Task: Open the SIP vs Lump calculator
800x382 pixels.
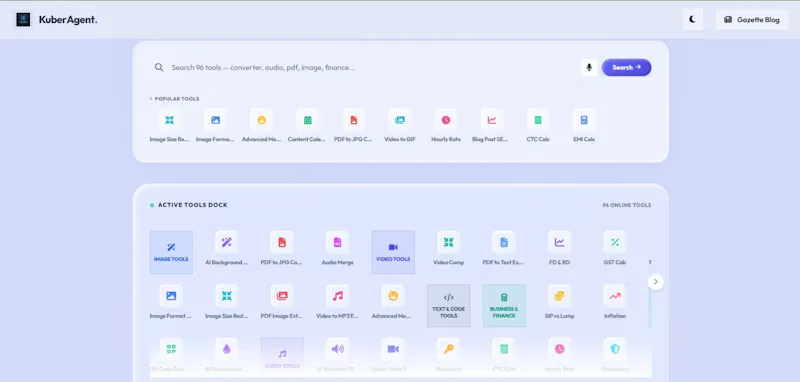Action: coord(559,302)
